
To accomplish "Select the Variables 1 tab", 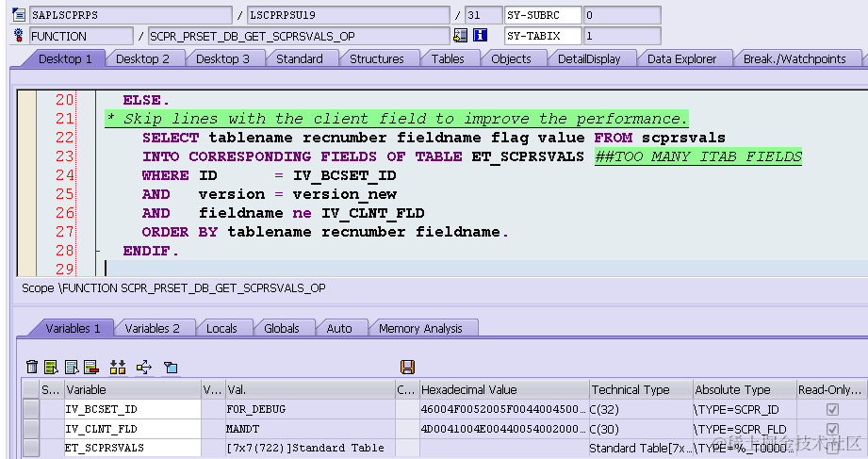I will 74,328.
